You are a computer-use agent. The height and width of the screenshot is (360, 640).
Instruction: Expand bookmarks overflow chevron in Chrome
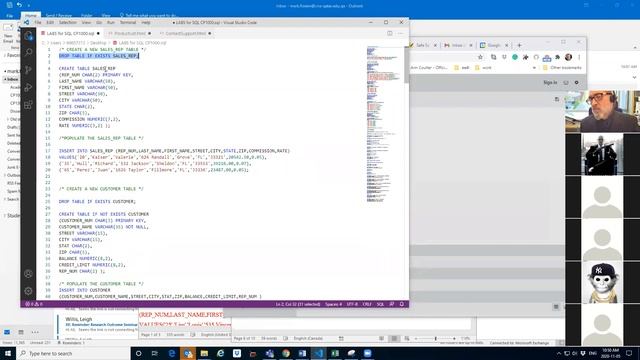coord(534,68)
